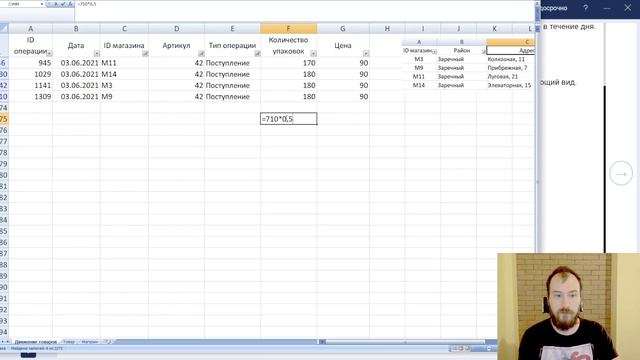The width and height of the screenshot is (640, 360).
Task: Click quantity cell showing 170
Action: pos(289,63)
